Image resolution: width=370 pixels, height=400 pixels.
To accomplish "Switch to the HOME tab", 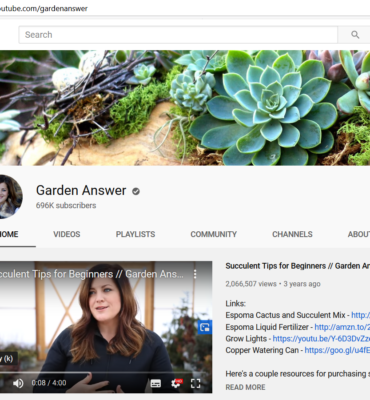I will coord(9,234).
